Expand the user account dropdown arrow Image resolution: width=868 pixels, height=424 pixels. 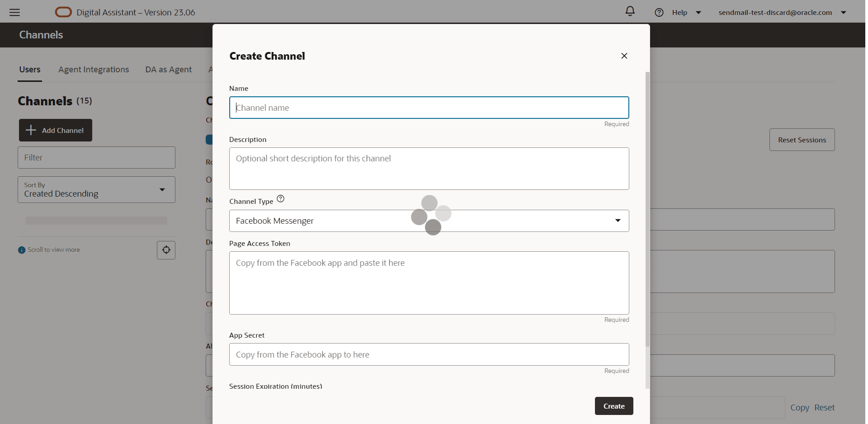point(844,13)
